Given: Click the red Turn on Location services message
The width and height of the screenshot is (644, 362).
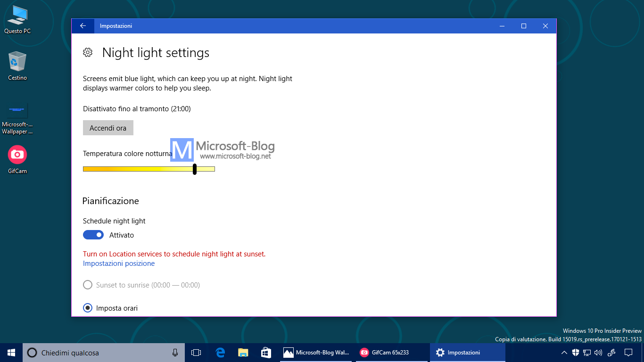Looking at the screenshot, I should (174, 254).
